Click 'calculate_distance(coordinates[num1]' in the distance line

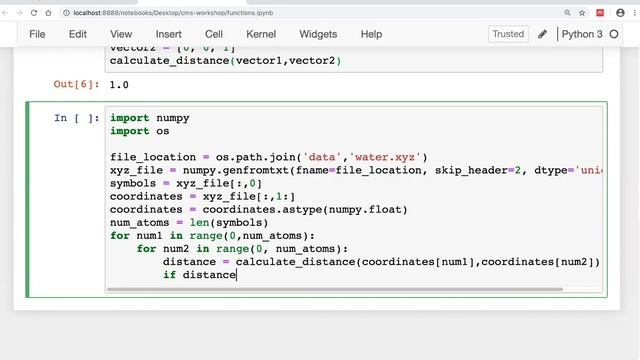tap(355, 262)
